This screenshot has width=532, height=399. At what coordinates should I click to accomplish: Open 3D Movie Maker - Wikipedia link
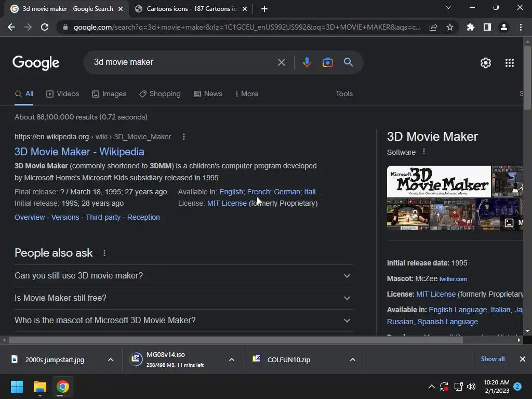click(x=79, y=152)
